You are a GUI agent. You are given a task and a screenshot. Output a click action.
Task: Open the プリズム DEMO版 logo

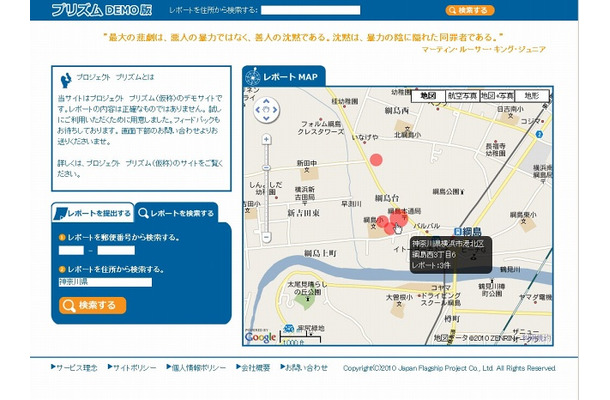pyautogui.click(x=102, y=10)
